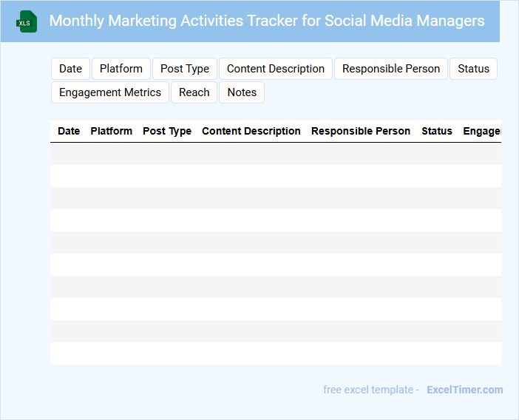Click the Monthly Marketing Activities Tracker title

pyautogui.click(x=267, y=21)
